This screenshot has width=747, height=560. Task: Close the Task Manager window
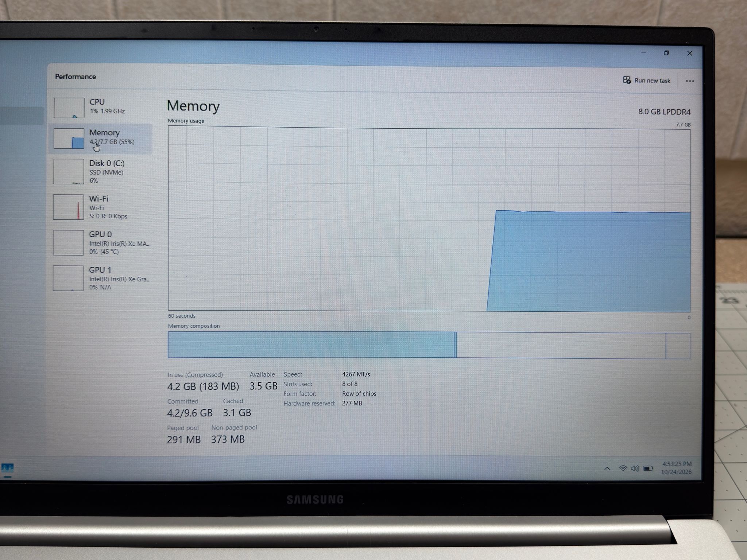(x=689, y=54)
